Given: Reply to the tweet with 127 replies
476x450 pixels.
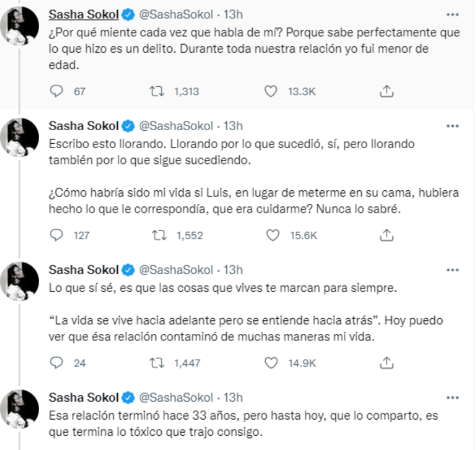Looking at the screenshot, I should (57, 235).
